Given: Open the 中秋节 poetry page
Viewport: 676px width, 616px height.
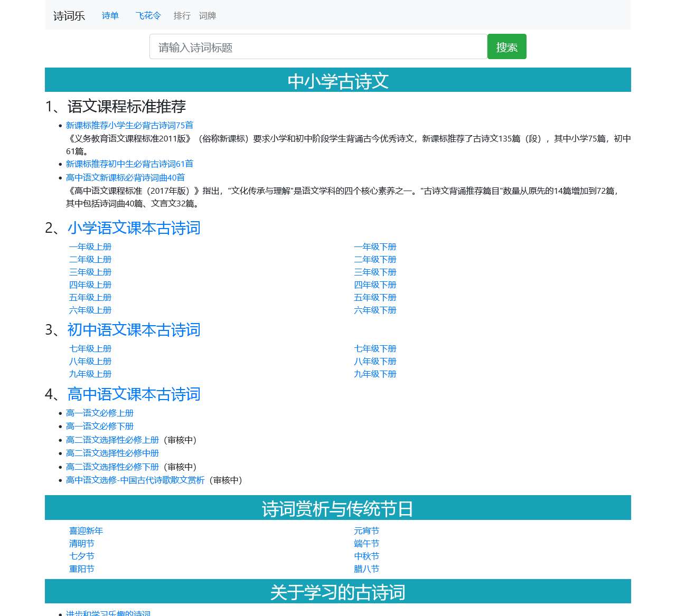Looking at the screenshot, I should (x=367, y=556).
